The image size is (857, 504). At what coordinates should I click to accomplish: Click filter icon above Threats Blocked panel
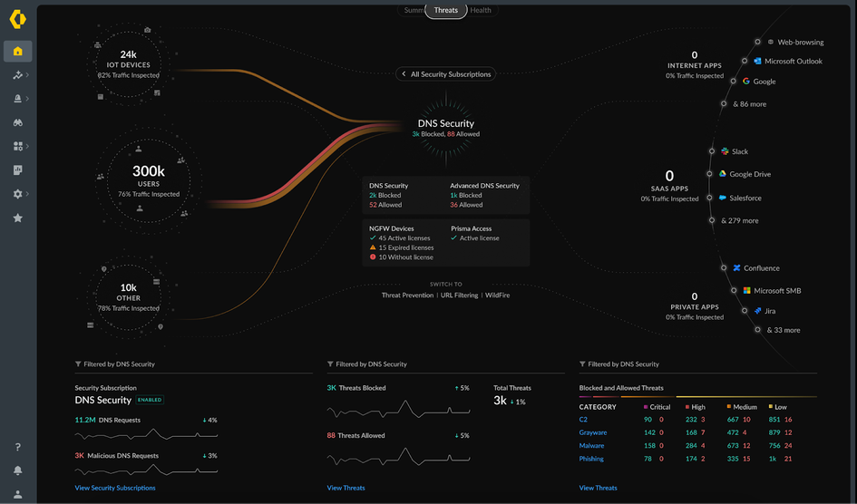tap(330, 363)
